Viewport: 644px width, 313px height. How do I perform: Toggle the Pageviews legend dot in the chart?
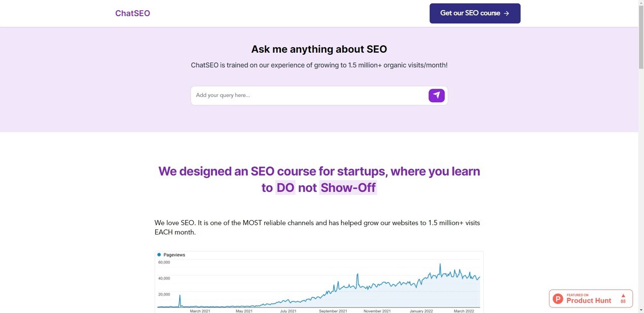[x=159, y=255]
